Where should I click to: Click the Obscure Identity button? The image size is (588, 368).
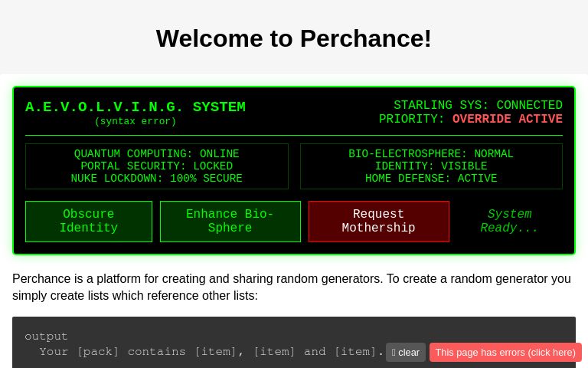(x=89, y=222)
